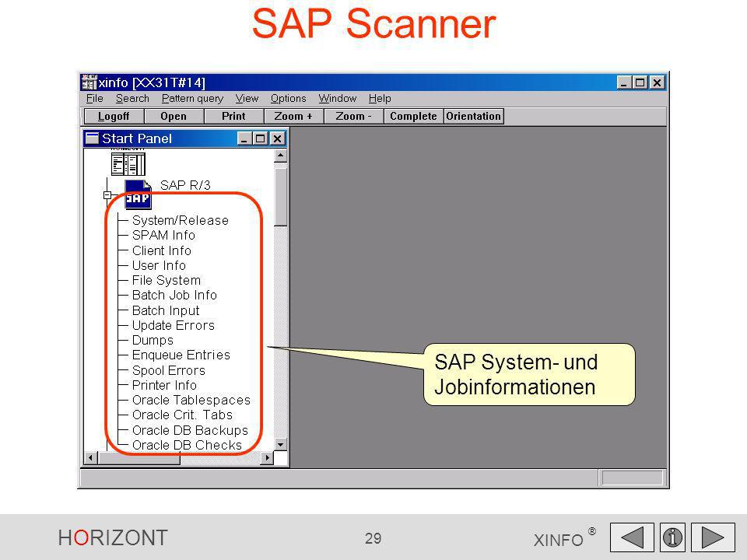Image resolution: width=747 pixels, height=560 pixels.
Task: Click the SAP R/3 document icon
Action: (139, 194)
